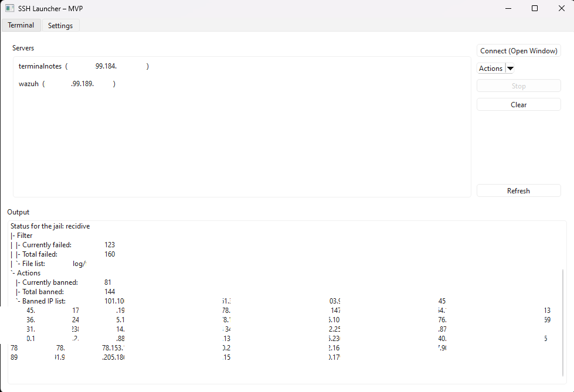Screen dimensions: 574x392
Task: Expand the Actions dropdown arrow
Action: 510,69
